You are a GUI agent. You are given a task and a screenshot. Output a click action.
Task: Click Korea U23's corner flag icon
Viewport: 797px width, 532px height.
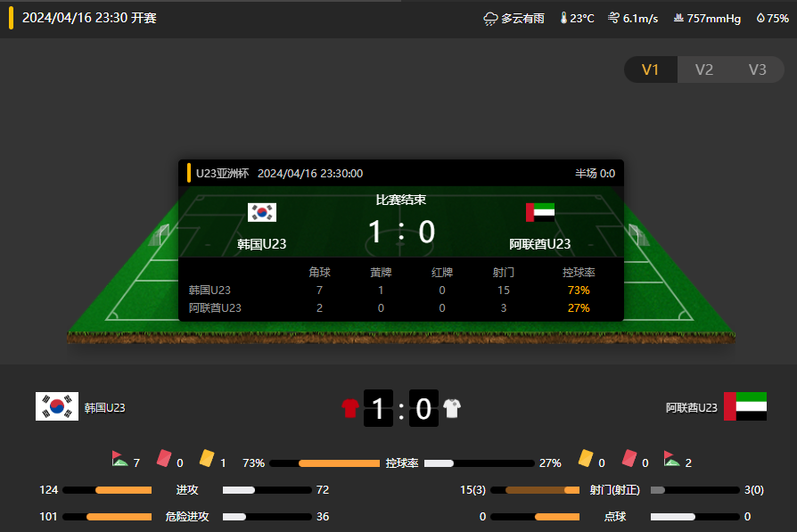tap(119, 459)
